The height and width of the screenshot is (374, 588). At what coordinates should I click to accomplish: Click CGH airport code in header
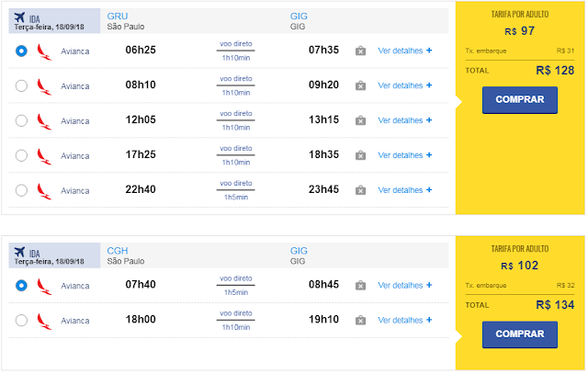pyautogui.click(x=118, y=250)
